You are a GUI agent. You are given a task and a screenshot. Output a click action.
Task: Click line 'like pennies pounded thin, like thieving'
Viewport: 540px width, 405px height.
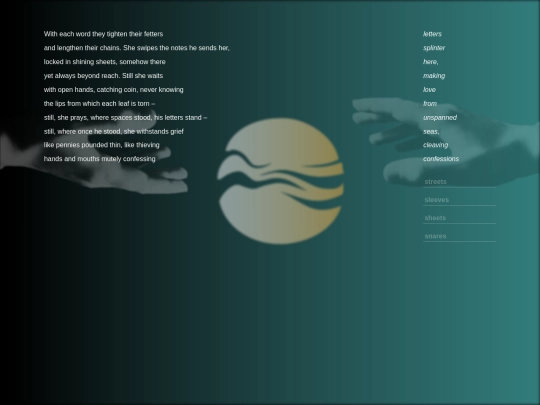102,145
